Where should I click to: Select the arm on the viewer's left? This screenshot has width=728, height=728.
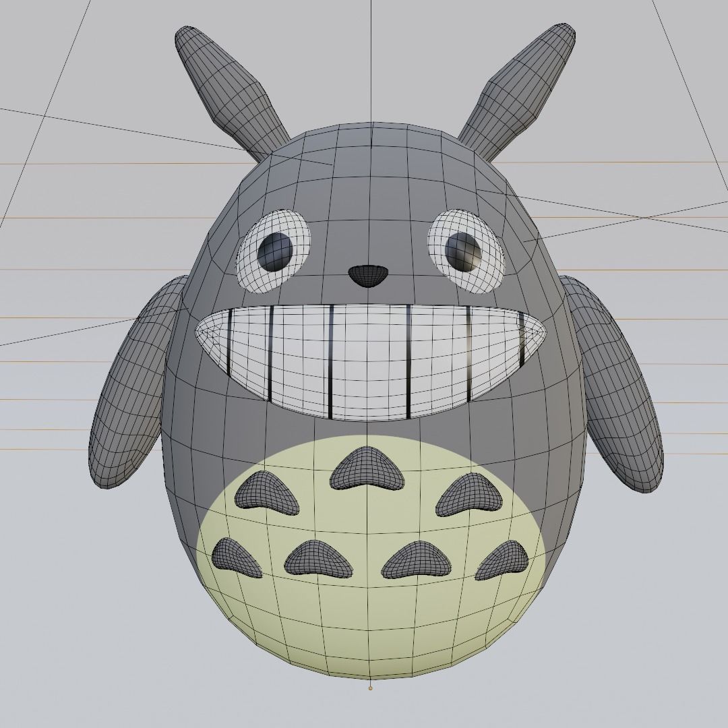[x=138, y=381]
